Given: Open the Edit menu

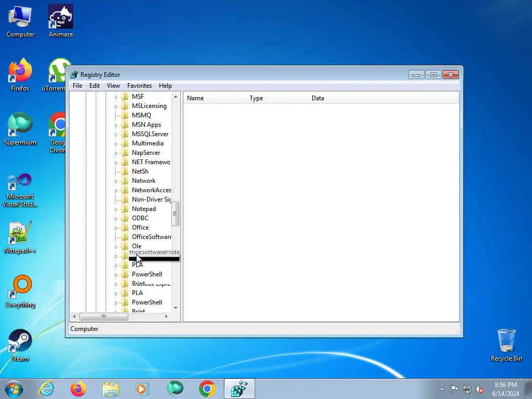Looking at the screenshot, I should 95,86.
